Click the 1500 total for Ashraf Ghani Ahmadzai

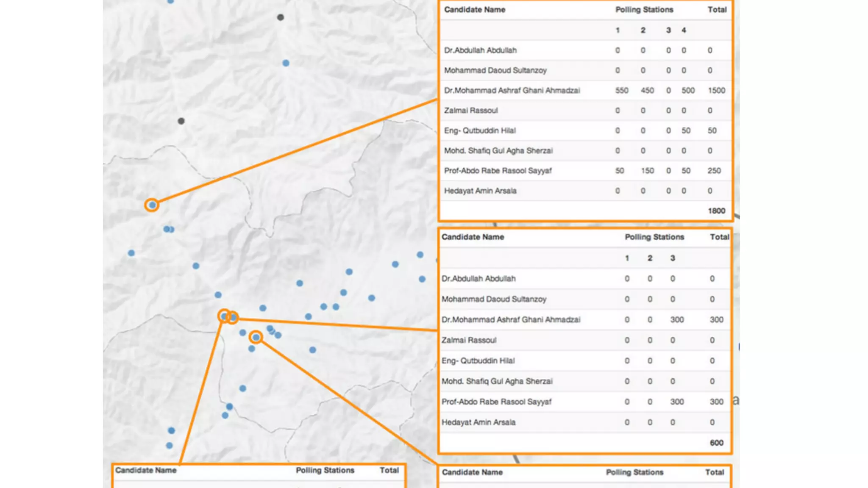pyautogui.click(x=716, y=90)
